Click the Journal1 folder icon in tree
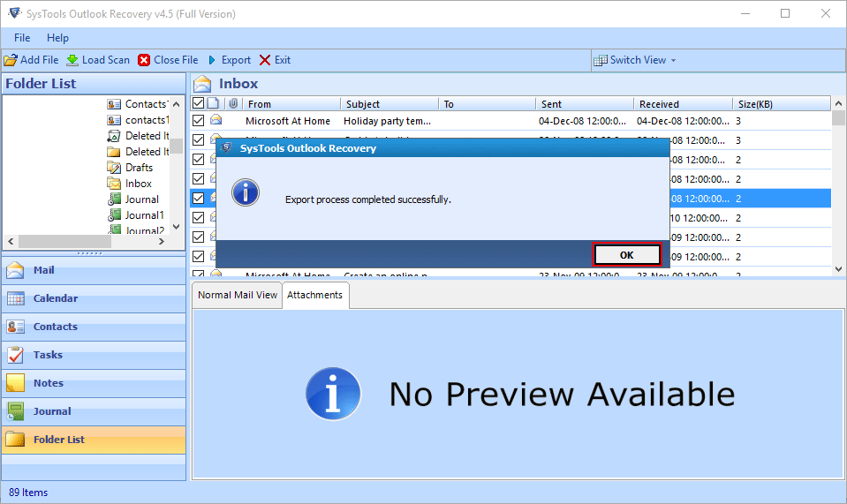The width and height of the screenshot is (847, 504). (113, 215)
